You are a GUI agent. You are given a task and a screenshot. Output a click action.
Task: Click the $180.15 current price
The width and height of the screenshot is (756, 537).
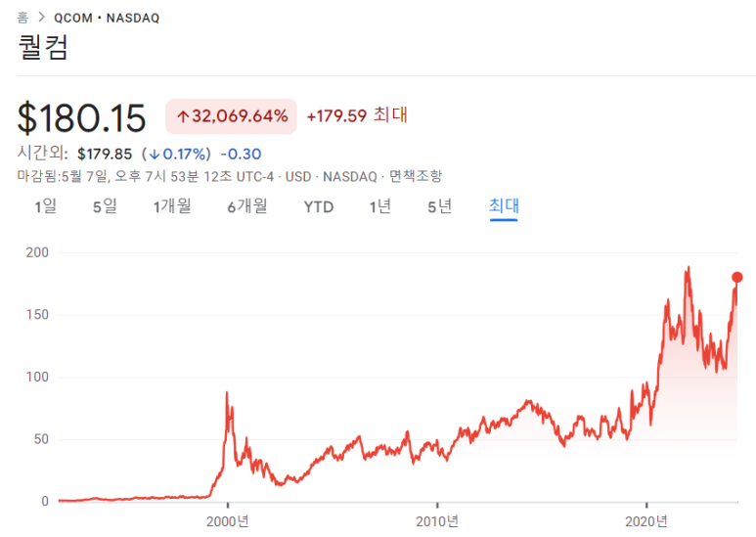[81, 117]
